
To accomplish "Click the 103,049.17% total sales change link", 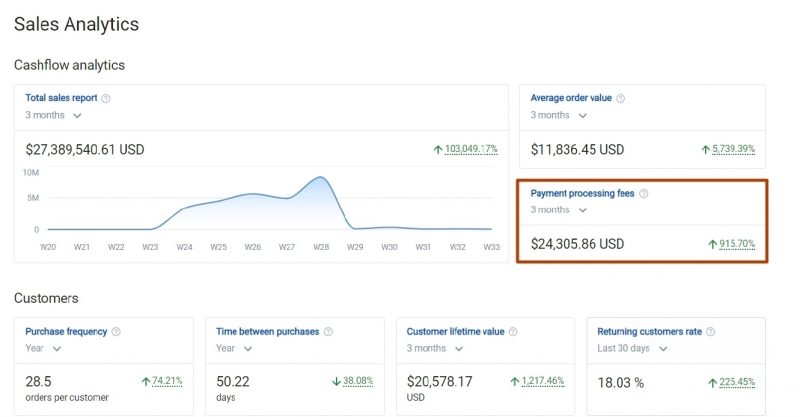I will click(470, 149).
